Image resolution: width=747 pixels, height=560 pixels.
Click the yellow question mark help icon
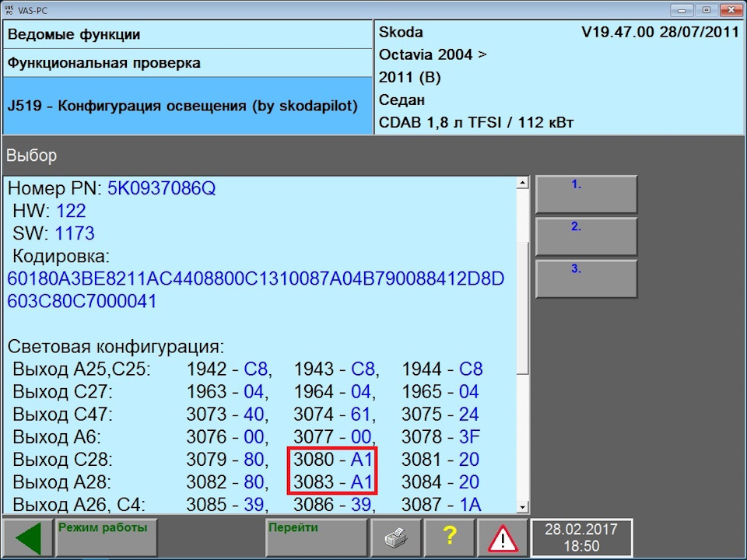click(x=450, y=537)
